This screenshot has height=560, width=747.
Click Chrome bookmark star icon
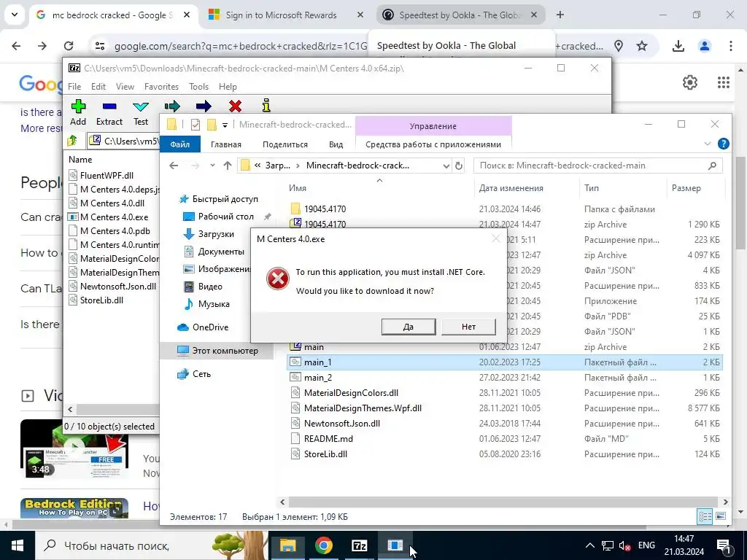pyautogui.click(x=642, y=46)
